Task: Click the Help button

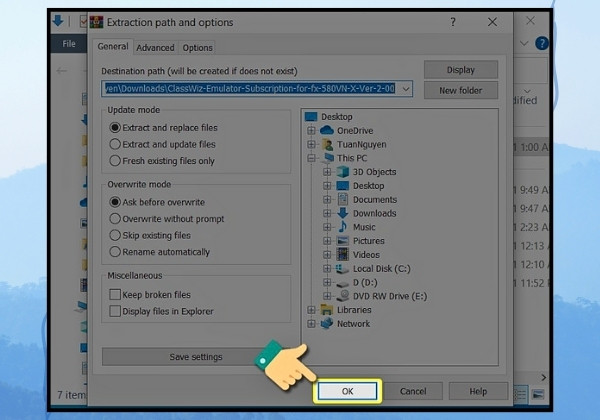Action: [x=478, y=391]
